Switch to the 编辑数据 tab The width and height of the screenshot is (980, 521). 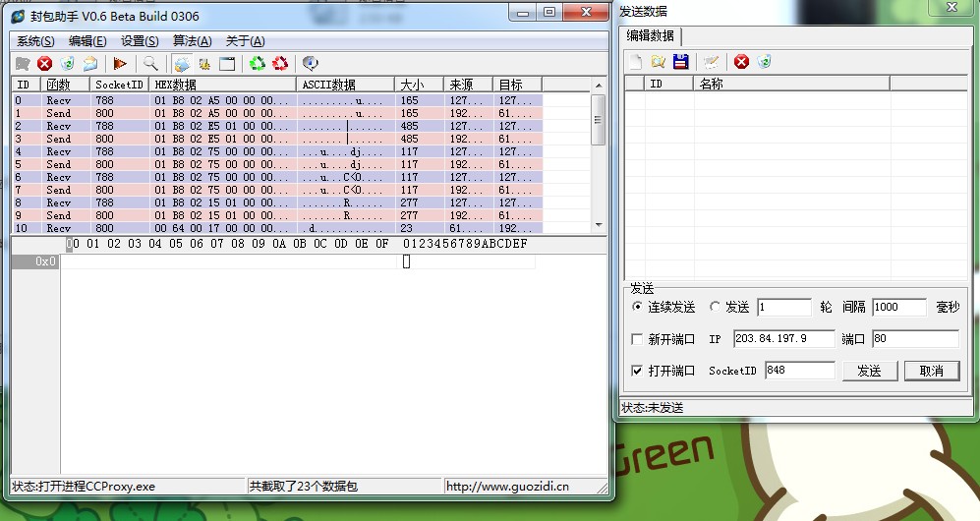650,35
